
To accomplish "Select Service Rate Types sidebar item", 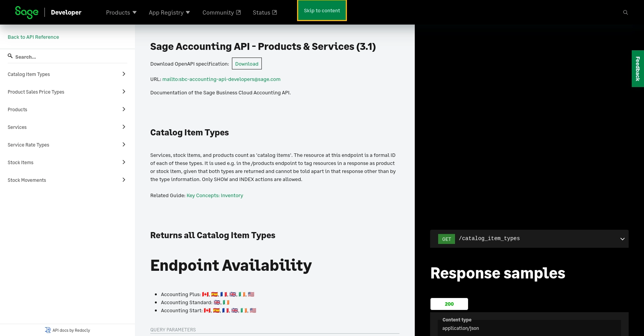I will pos(67,145).
